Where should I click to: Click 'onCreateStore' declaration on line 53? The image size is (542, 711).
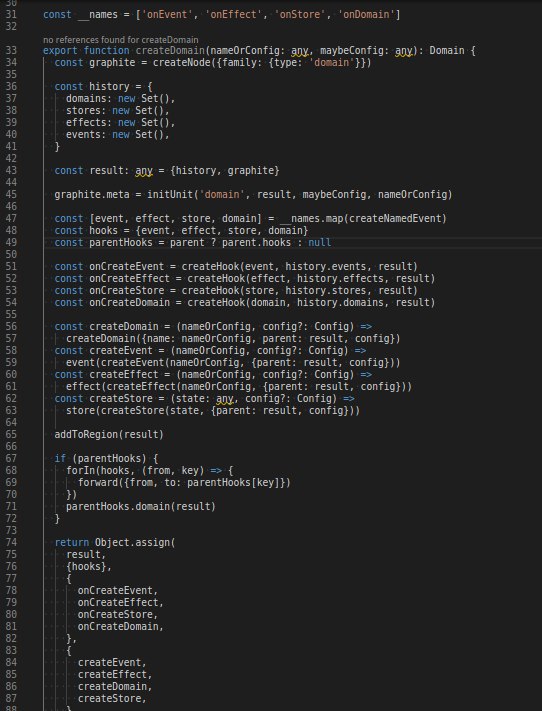click(127, 290)
